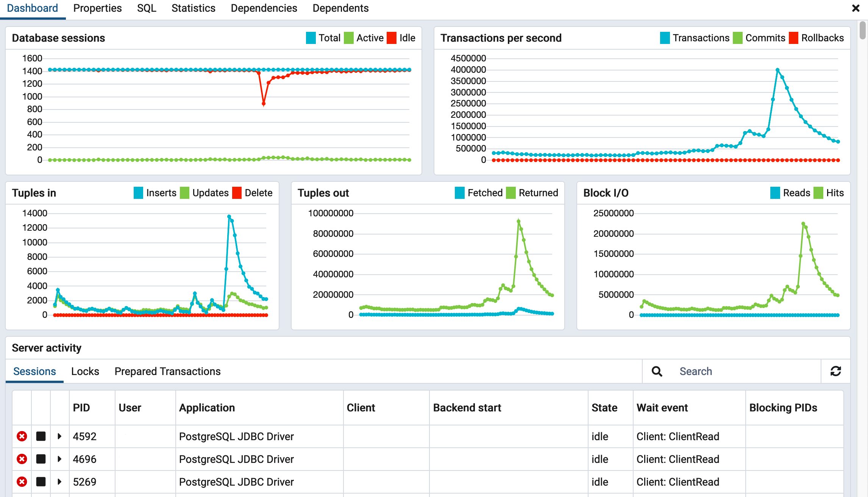Click the Server activity heading
The height and width of the screenshot is (497, 868).
(x=47, y=348)
